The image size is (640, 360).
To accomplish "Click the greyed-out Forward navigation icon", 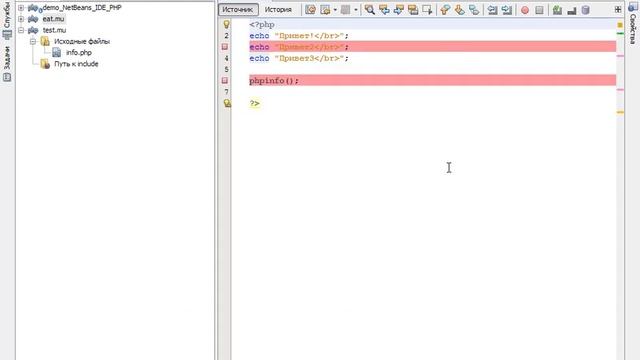I will click(x=346, y=10).
